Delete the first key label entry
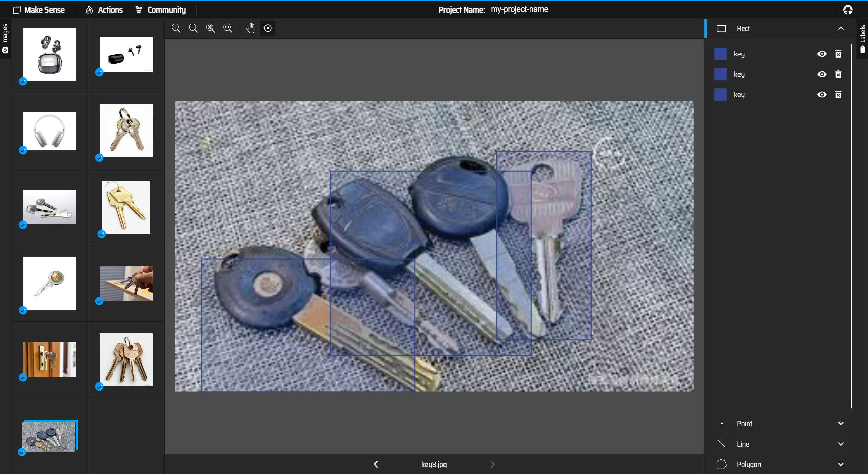The image size is (868, 474). pos(838,54)
